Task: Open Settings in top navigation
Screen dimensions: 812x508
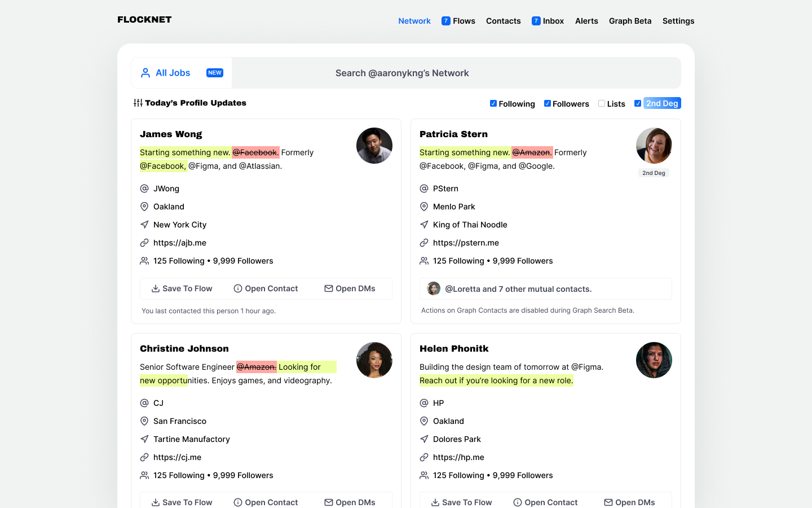Action: (x=678, y=21)
